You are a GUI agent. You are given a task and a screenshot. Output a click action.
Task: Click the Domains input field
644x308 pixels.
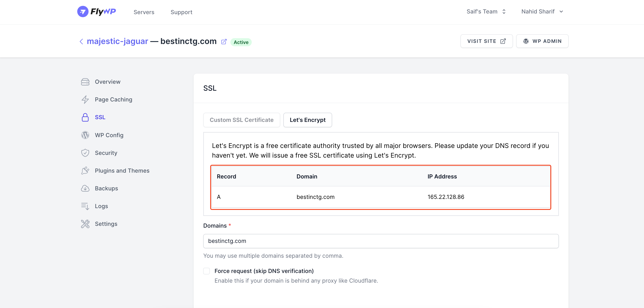pyautogui.click(x=381, y=241)
